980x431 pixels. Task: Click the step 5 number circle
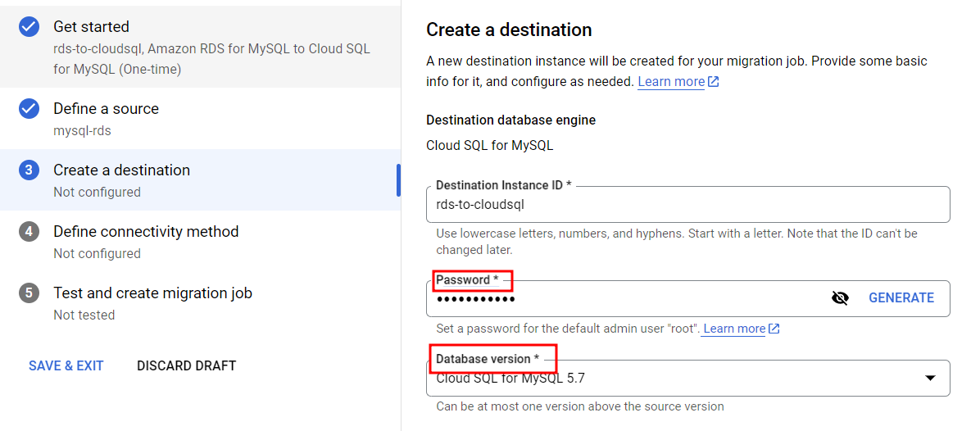coord(29,293)
